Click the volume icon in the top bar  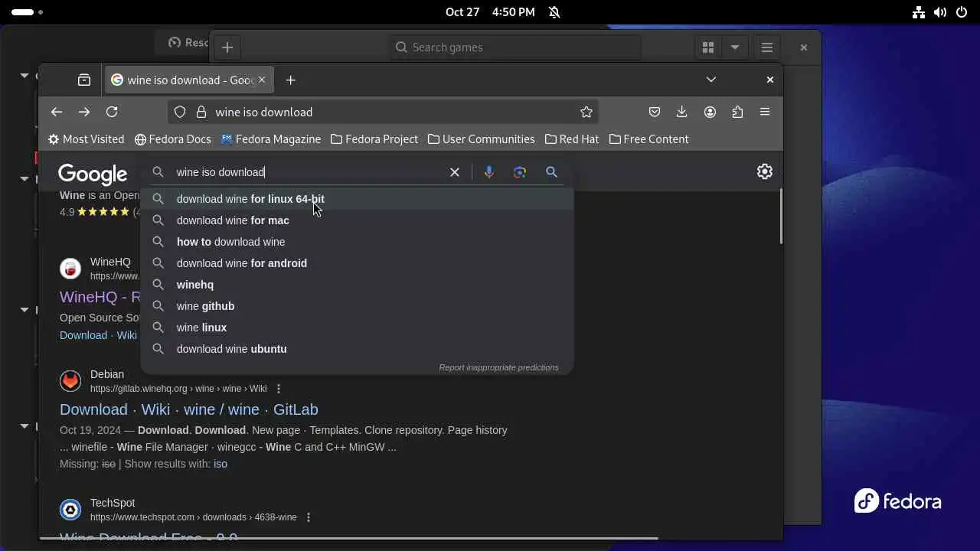[940, 12]
